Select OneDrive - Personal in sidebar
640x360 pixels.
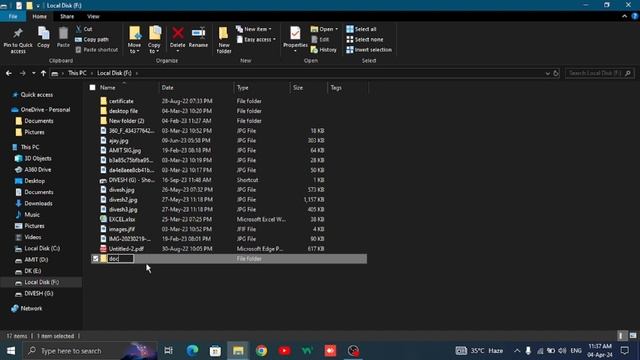pos(45,110)
